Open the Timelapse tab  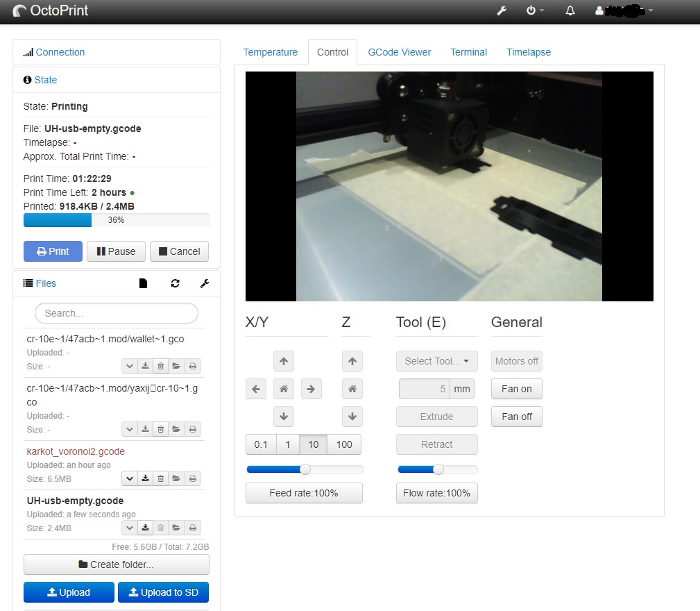[x=529, y=52]
